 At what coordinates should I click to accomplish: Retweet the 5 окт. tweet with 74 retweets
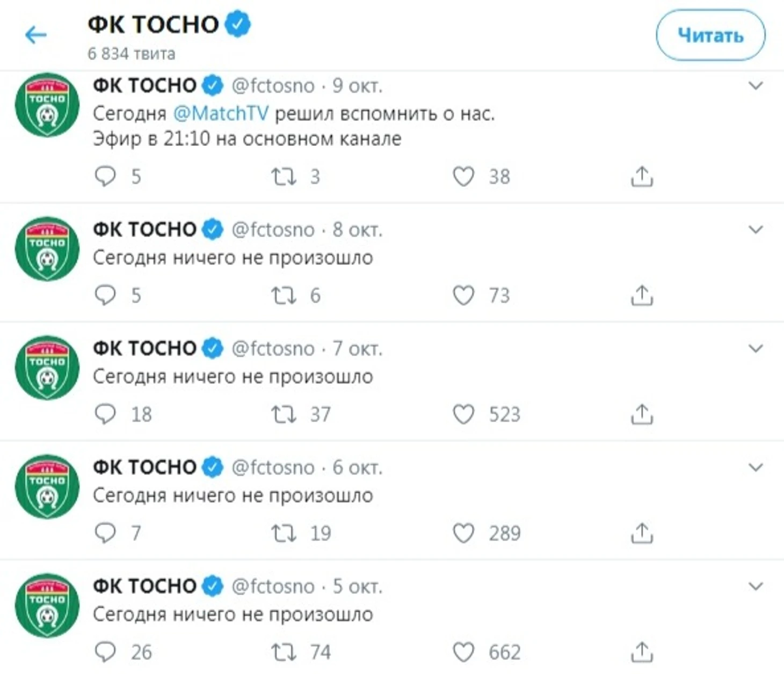[x=284, y=652]
